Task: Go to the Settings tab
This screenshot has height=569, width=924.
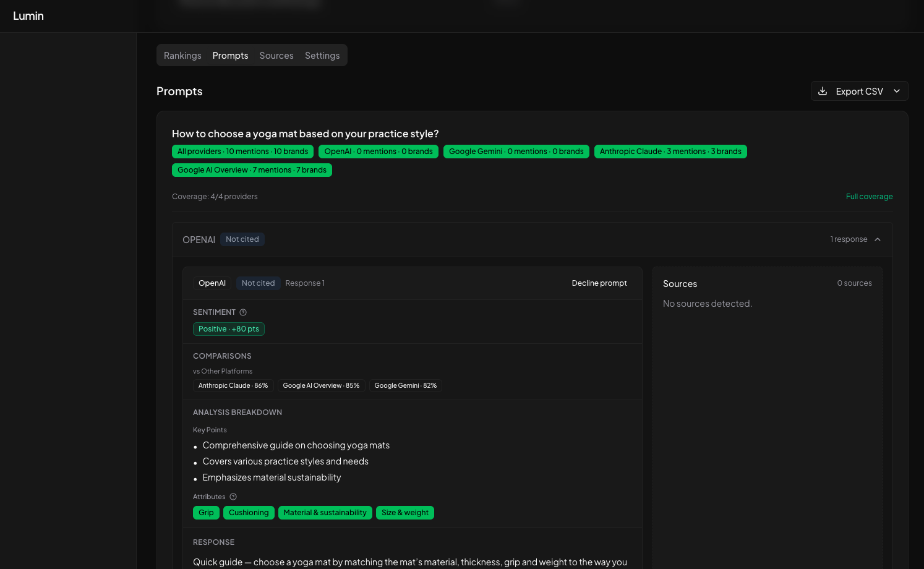Action: click(x=322, y=56)
